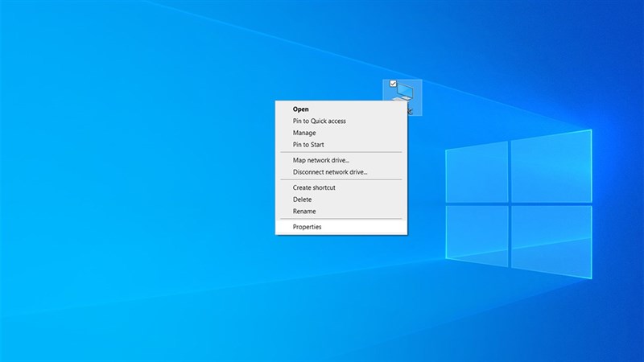Select Map network drive option

[321, 160]
